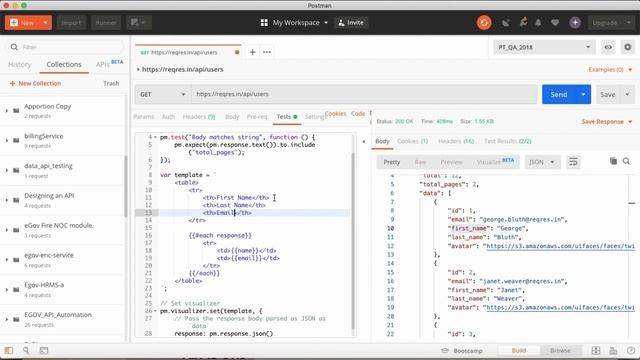Switch to two pane layout icon
This screenshot has height=360, width=640.
point(596,350)
